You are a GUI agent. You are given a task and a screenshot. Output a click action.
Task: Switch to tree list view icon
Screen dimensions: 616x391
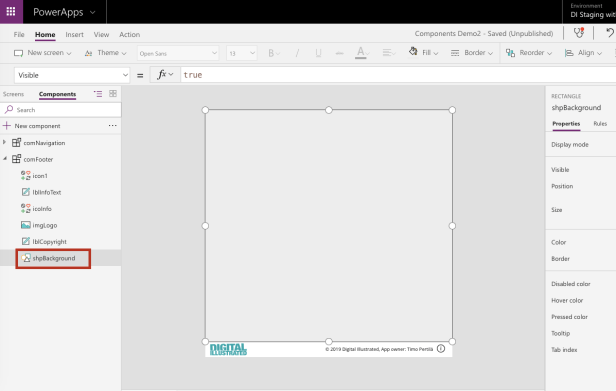click(98, 94)
